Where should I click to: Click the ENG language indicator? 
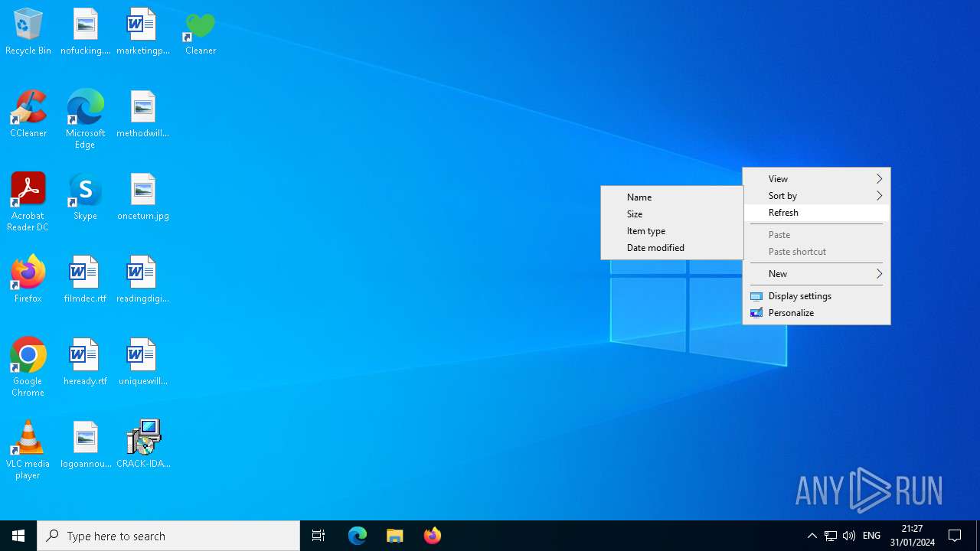click(x=871, y=536)
